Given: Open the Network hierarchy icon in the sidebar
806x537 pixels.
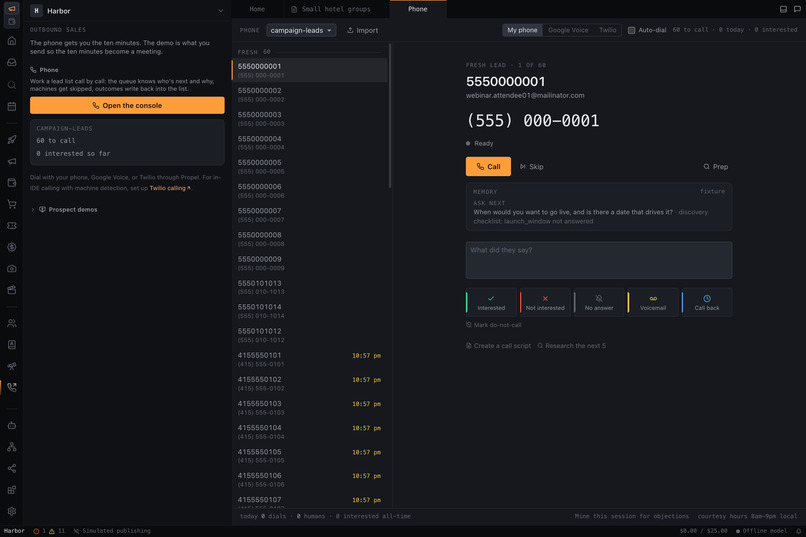Looking at the screenshot, I should tap(12, 447).
